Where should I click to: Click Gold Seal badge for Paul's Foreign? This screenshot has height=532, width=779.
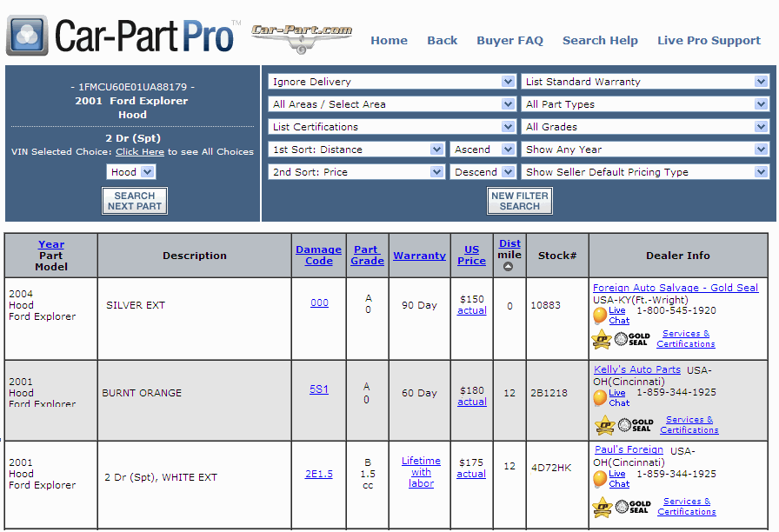[634, 507]
